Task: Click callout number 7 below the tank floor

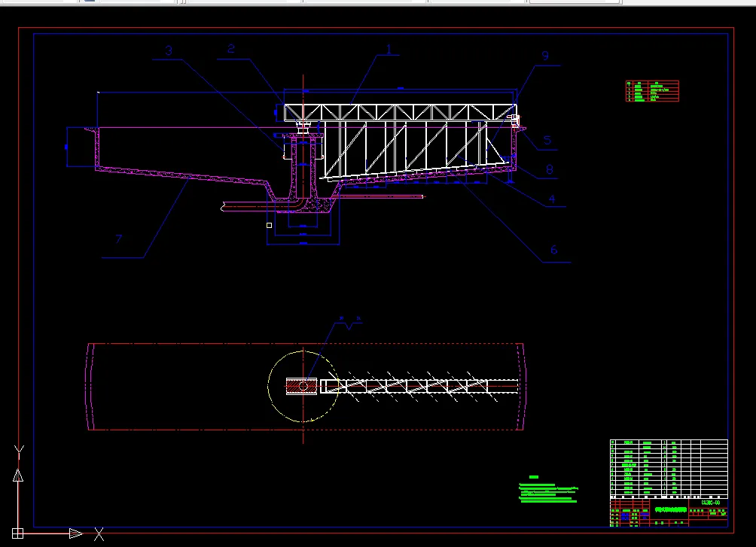Action: click(x=119, y=239)
